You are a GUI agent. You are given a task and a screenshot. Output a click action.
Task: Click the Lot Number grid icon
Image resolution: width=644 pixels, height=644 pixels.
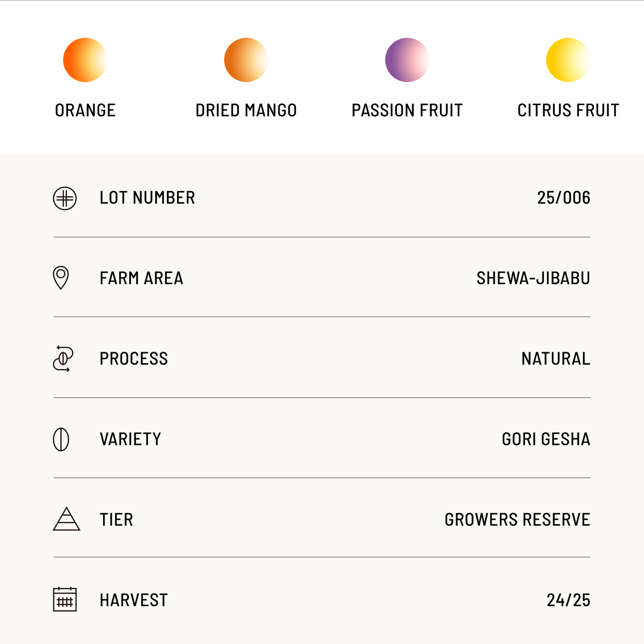click(65, 199)
